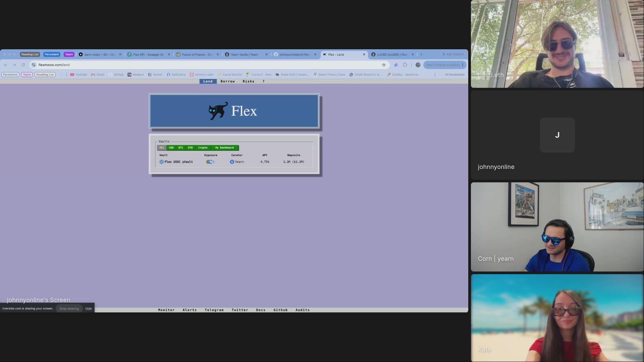
Task: Open the Game Theory Class bookmark
Action: coord(329,75)
